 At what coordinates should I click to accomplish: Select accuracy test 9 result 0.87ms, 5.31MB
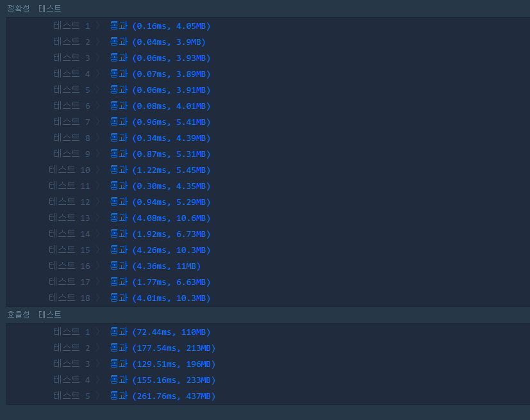[160, 154]
